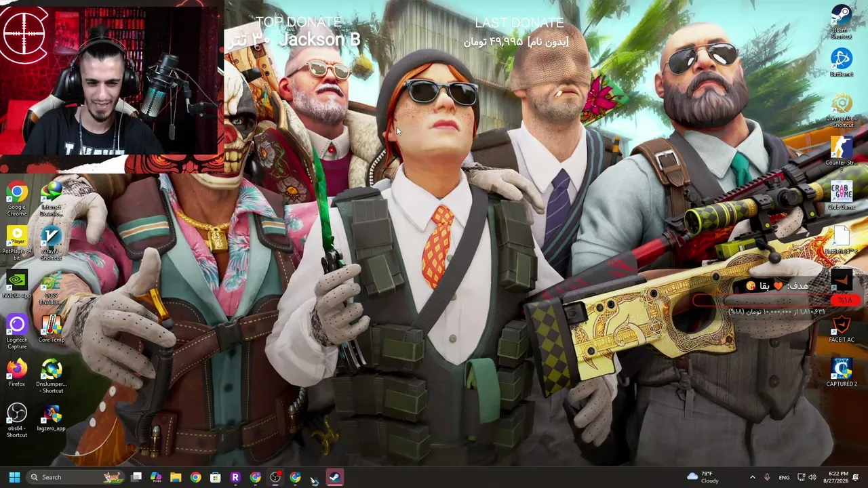
Task: Open the weather widget showing 79°F Cloudy
Action: 703,477
